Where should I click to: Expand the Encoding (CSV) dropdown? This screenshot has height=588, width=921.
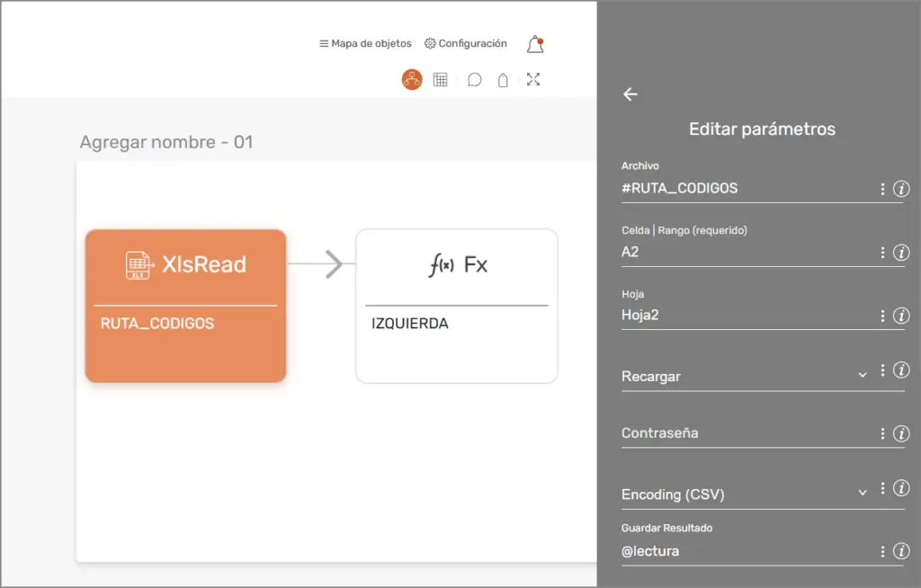862,493
